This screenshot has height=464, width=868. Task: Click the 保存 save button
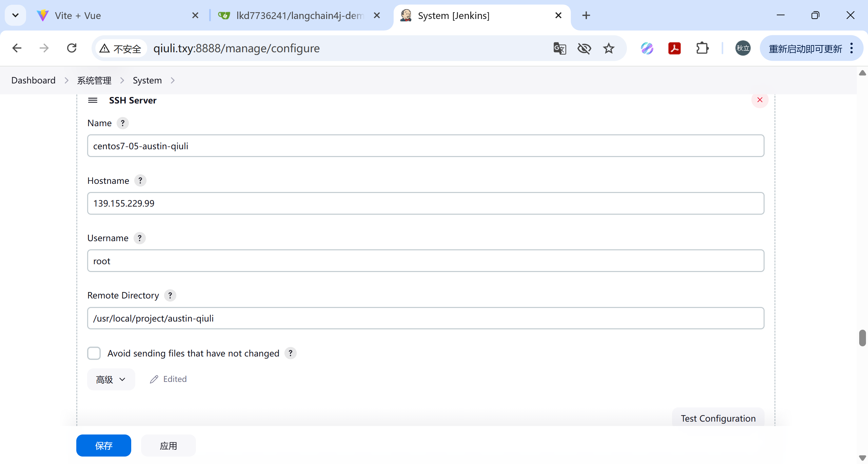coord(104,446)
